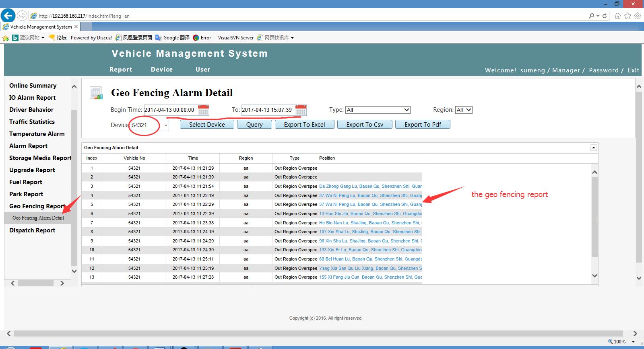The width and height of the screenshot is (644, 349).
Task: Open the To time calendar picker
Action: pos(301,110)
